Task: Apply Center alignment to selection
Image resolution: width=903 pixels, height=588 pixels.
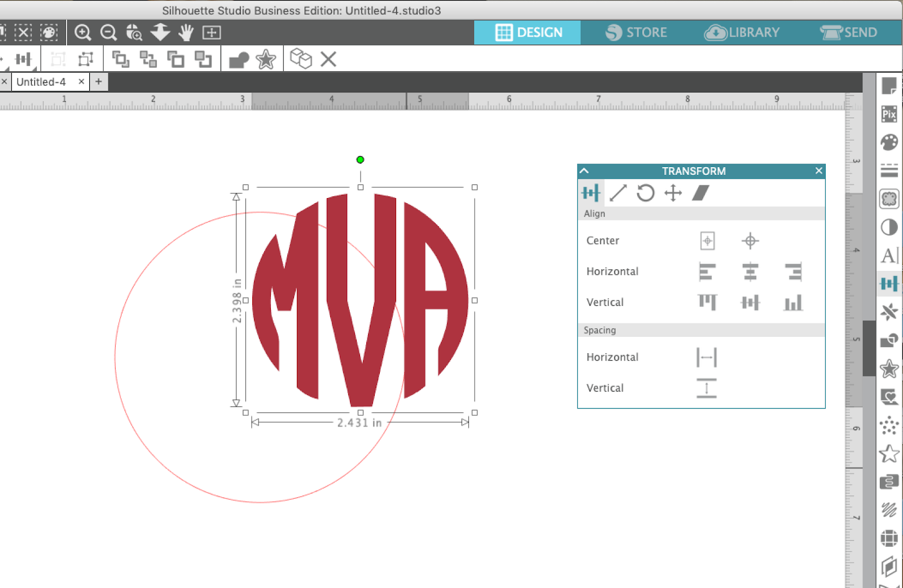Action: (x=707, y=240)
